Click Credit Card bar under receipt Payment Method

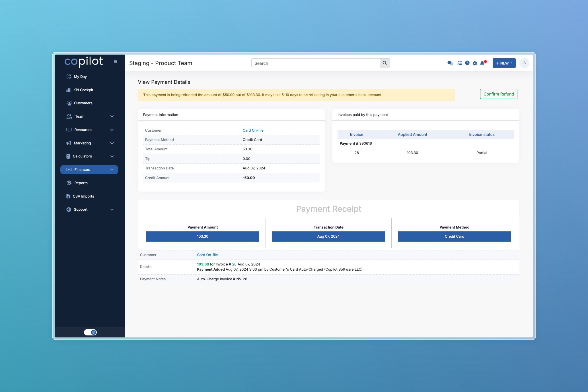[455, 237]
